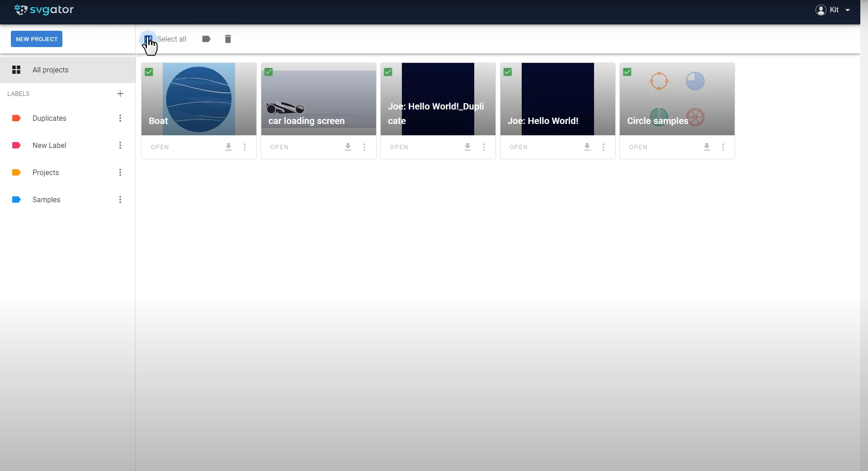This screenshot has width=868, height=471.
Task: Open options menu for New Label
Action: point(120,145)
